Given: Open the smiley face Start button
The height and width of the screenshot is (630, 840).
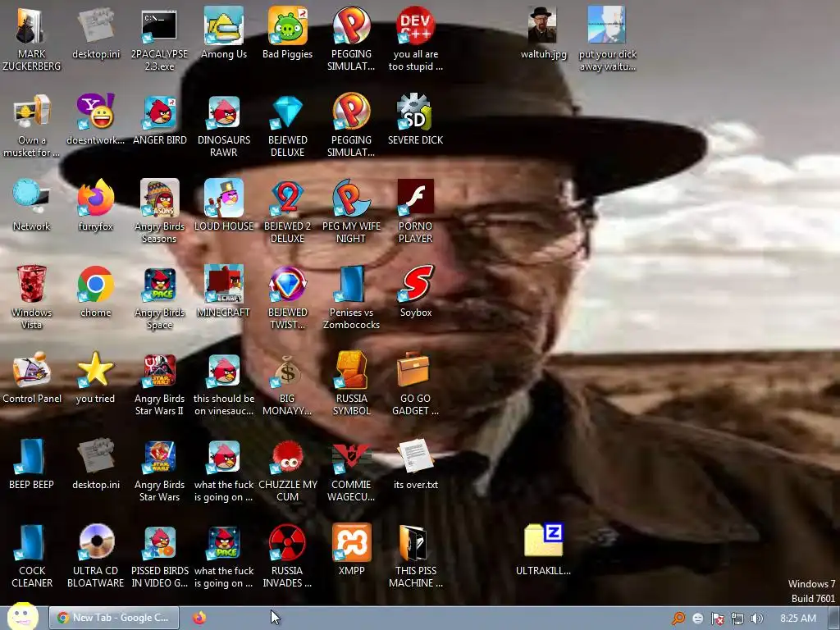Looking at the screenshot, I should (x=22, y=617).
